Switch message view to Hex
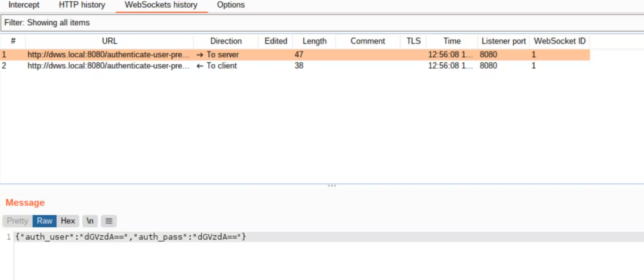644x280 pixels. [x=68, y=221]
